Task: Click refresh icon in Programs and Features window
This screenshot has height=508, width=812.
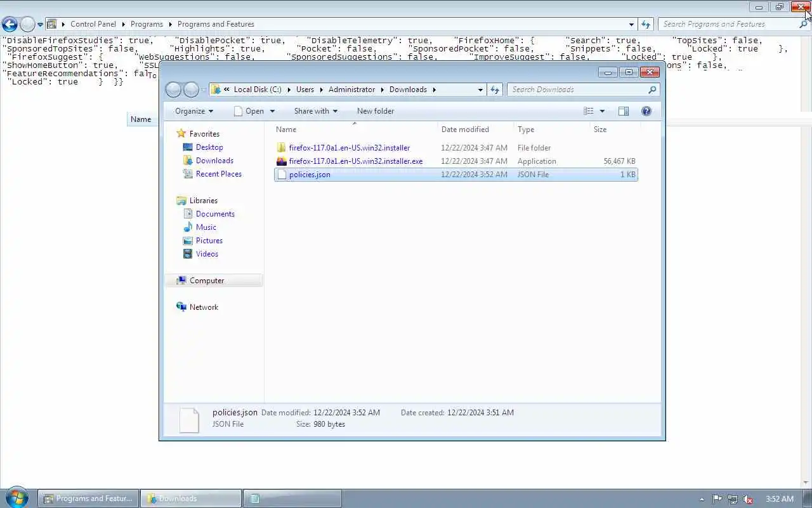Action: [646, 24]
